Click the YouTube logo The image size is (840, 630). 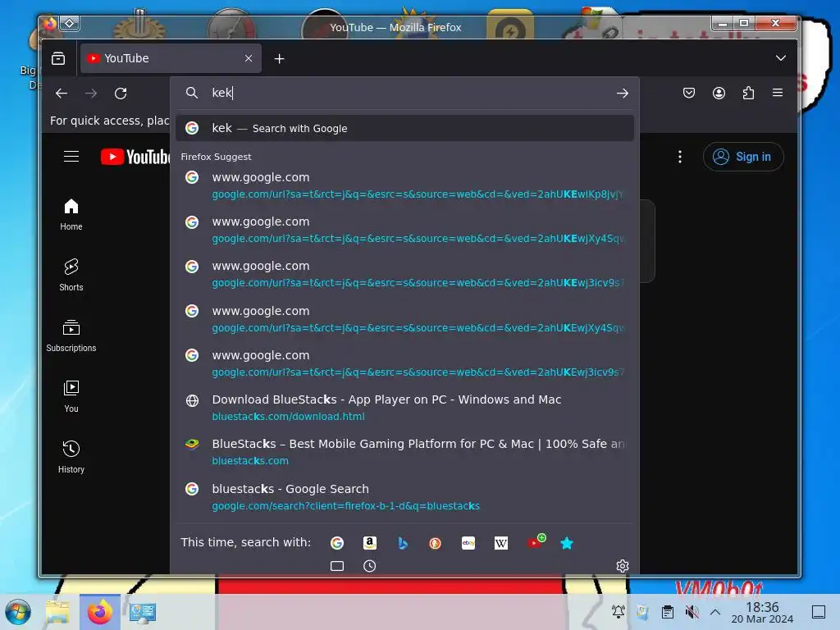(135, 157)
